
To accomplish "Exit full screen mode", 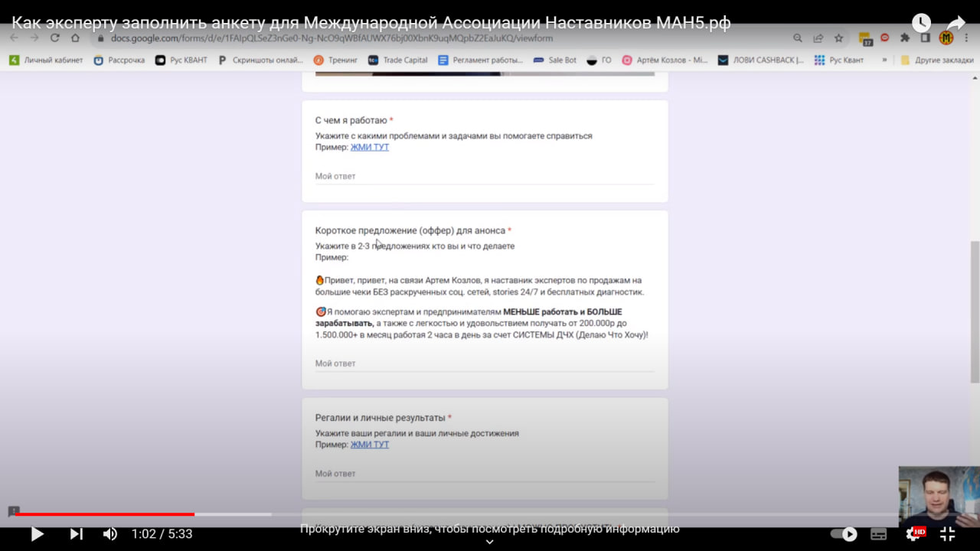I will point(947,534).
